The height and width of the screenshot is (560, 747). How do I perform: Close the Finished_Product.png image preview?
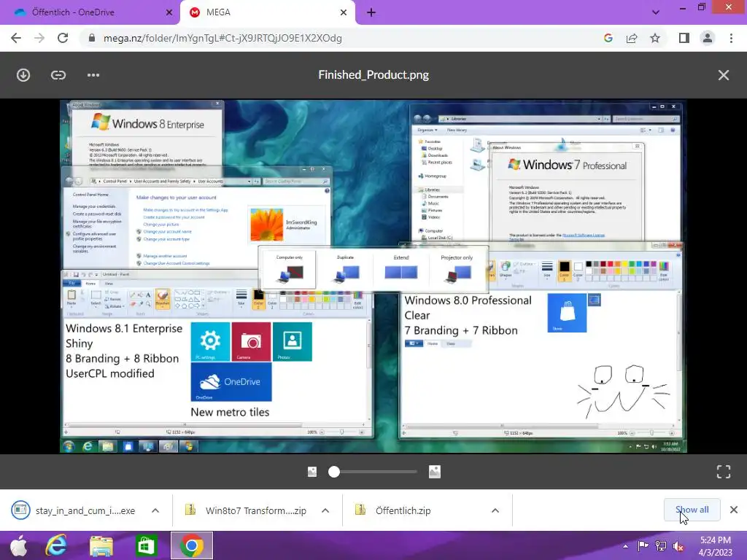[723, 75]
